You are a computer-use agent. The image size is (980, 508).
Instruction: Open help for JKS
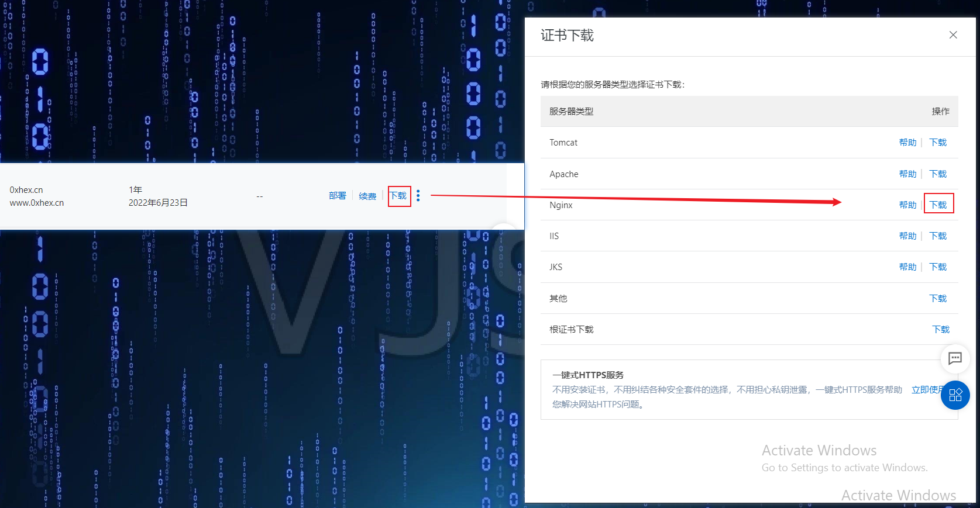click(907, 267)
